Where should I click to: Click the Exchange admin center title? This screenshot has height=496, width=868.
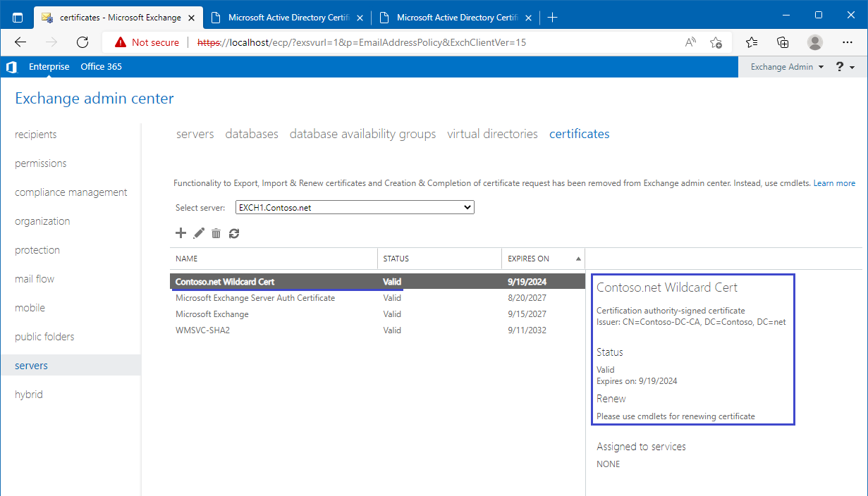[94, 99]
